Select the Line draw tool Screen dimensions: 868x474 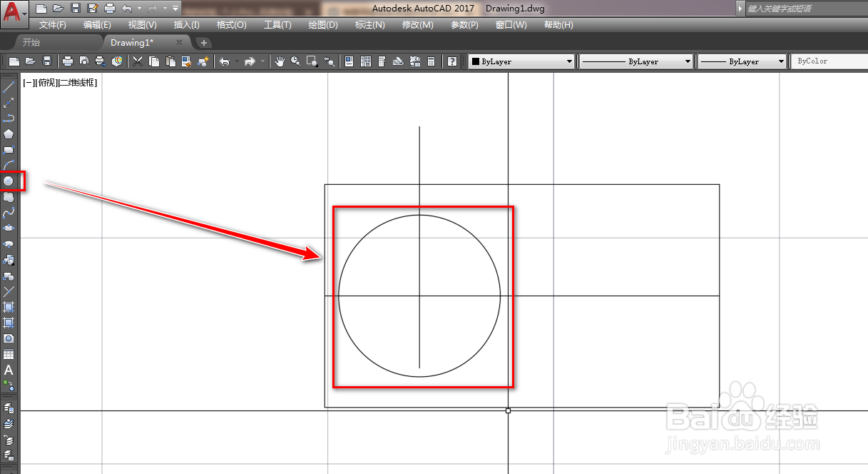pyautogui.click(x=9, y=87)
